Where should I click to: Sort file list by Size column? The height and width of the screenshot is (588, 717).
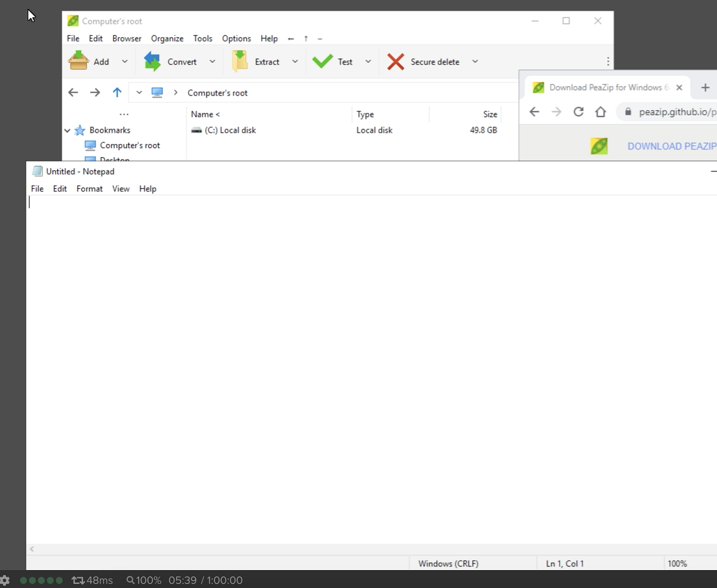[x=490, y=114]
